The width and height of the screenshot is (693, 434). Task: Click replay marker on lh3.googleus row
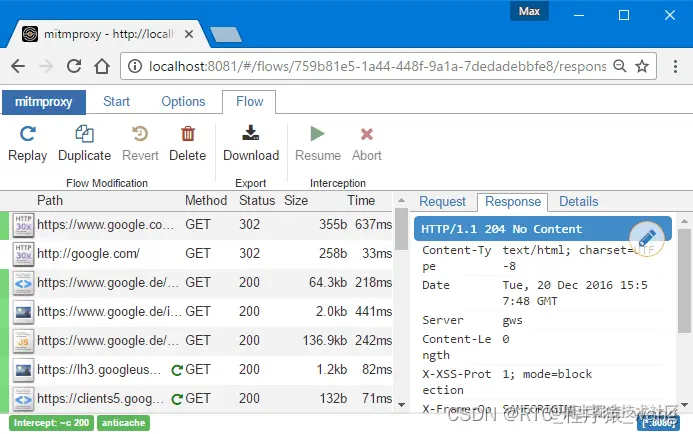(177, 370)
